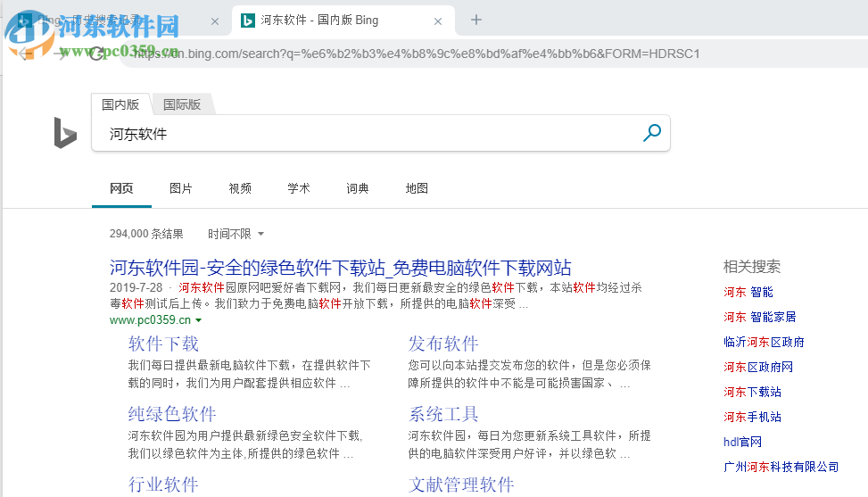868x497 pixels.
Task: Select the 河东软件 - 国内版 Bing tab
Action: click(x=343, y=21)
